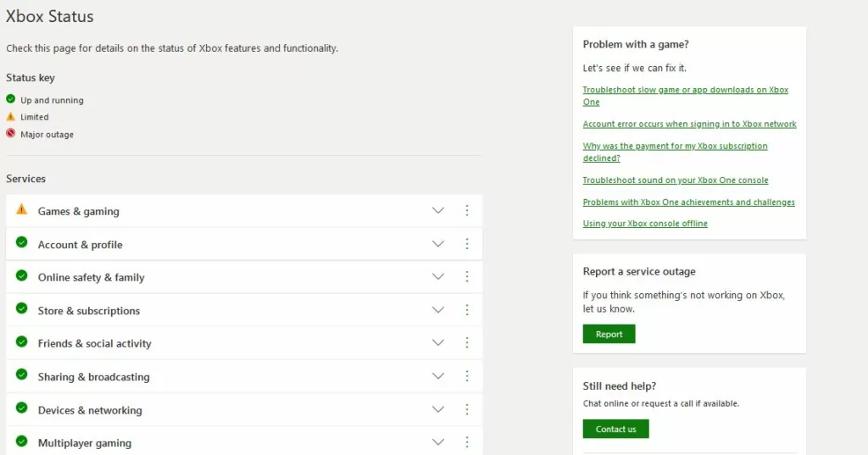The width and height of the screenshot is (868, 455).
Task: Open three-dot menu for Friends & social activity
Action: click(x=467, y=342)
